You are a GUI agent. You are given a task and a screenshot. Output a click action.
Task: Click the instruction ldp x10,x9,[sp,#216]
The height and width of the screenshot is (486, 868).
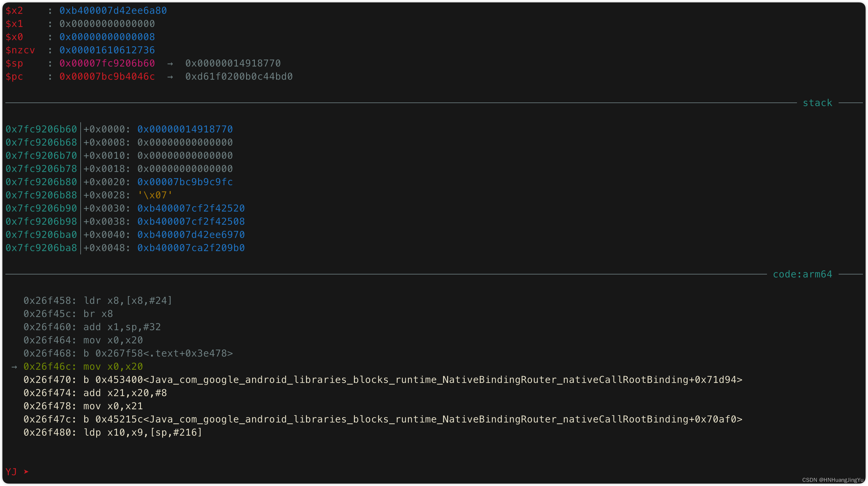pos(143,432)
